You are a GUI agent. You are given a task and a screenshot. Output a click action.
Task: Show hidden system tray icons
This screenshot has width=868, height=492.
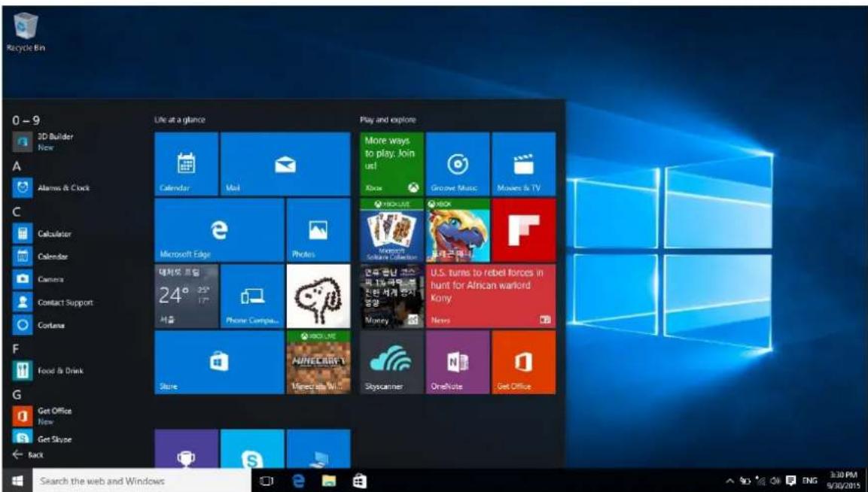[731, 481]
